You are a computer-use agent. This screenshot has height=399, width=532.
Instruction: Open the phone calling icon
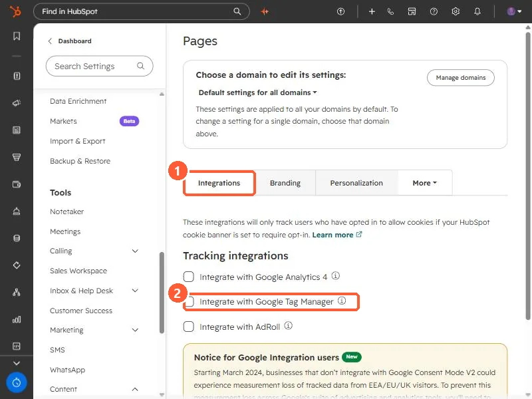coord(391,11)
